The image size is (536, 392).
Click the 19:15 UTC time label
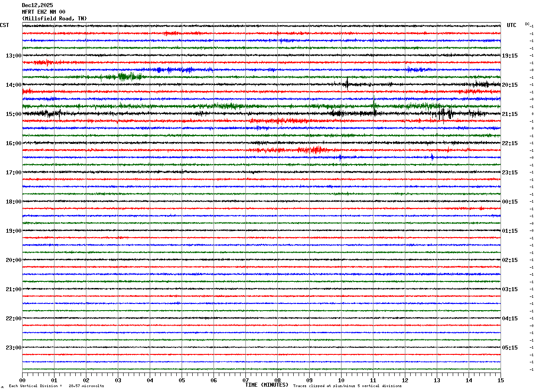point(509,56)
